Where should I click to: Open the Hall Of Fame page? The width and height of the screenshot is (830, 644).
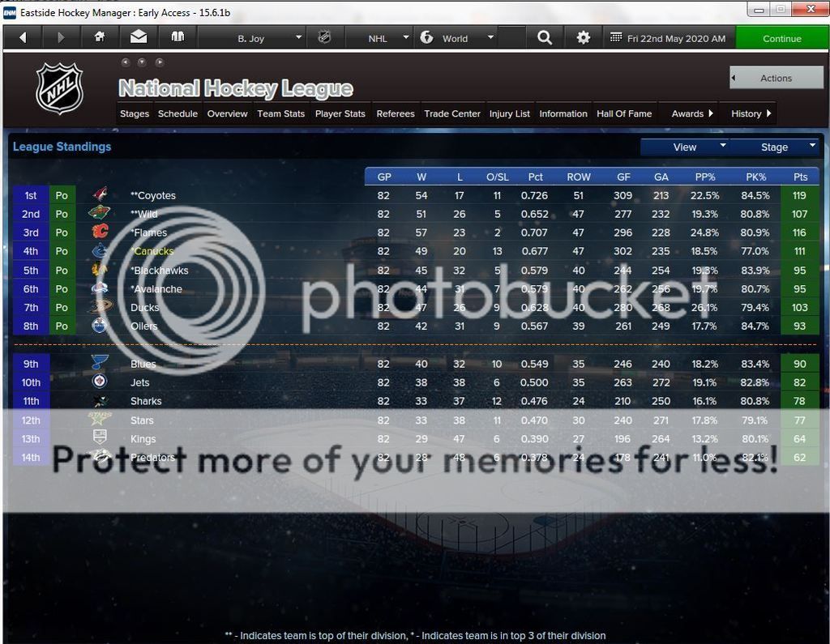click(x=624, y=113)
